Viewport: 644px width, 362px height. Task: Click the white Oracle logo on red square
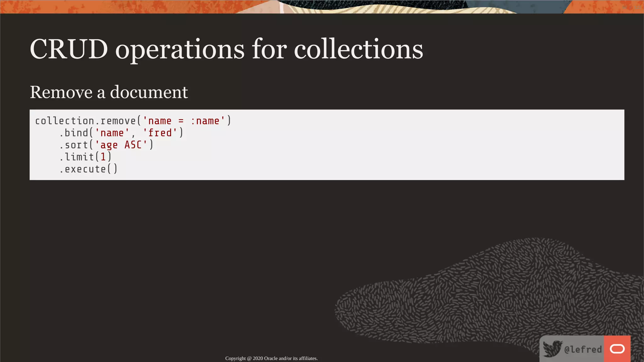pyautogui.click(x=617, y=349)
